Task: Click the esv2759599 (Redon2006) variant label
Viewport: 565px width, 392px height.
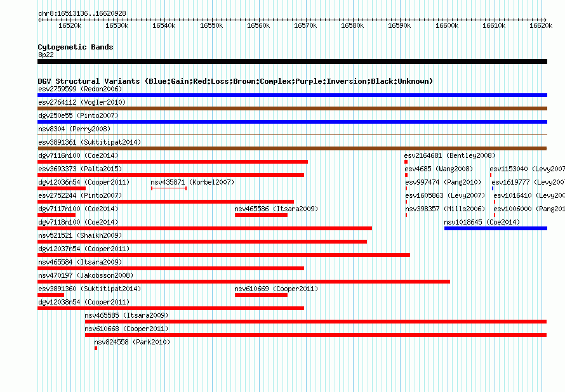Action: [x=80, y=89]
